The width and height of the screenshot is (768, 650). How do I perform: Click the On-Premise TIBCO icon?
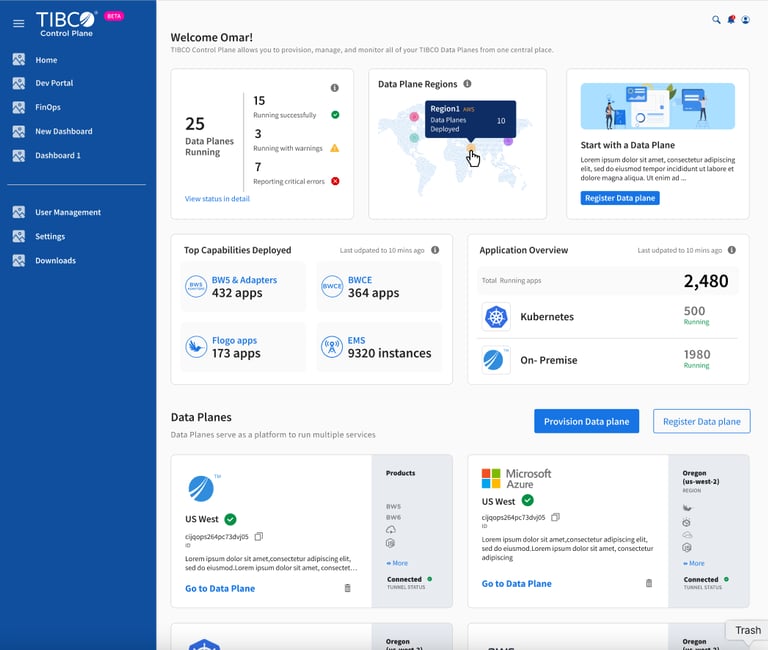click(x=496, y=360)
